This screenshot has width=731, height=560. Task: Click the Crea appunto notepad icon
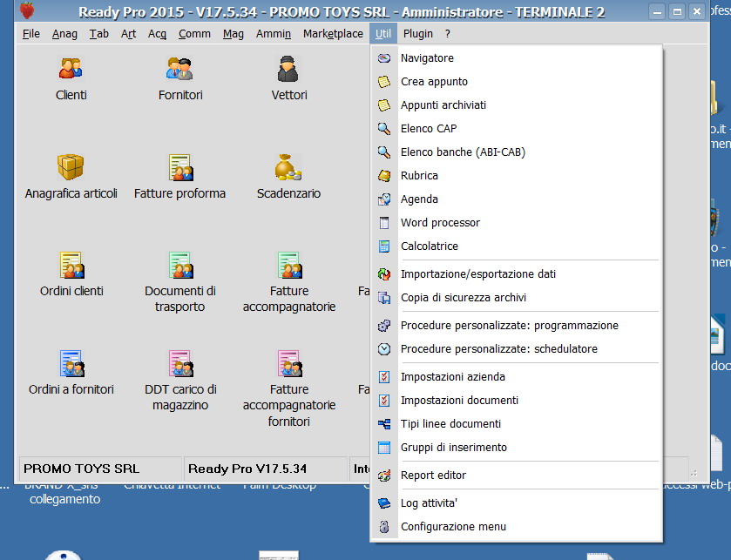click(x=384, y=82)
